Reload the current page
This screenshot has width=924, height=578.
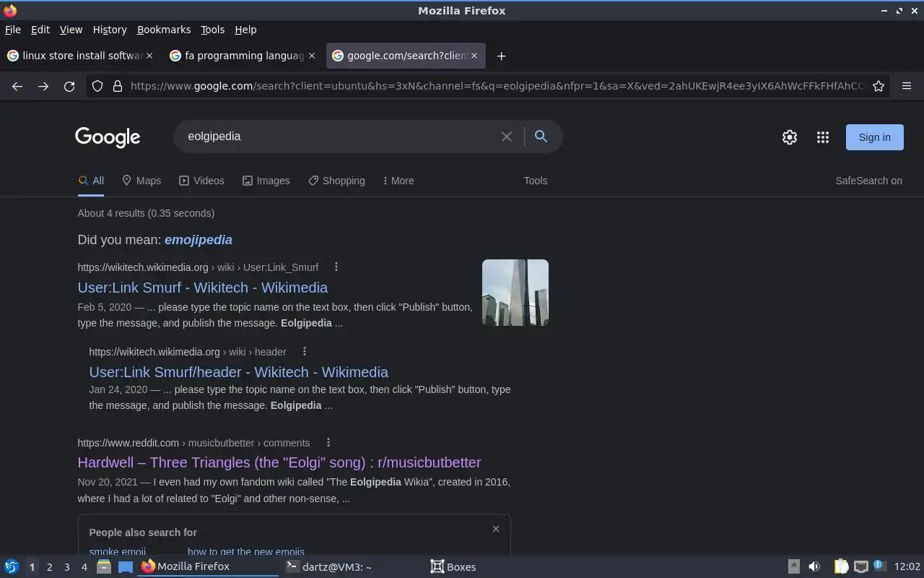click(69, 86)
